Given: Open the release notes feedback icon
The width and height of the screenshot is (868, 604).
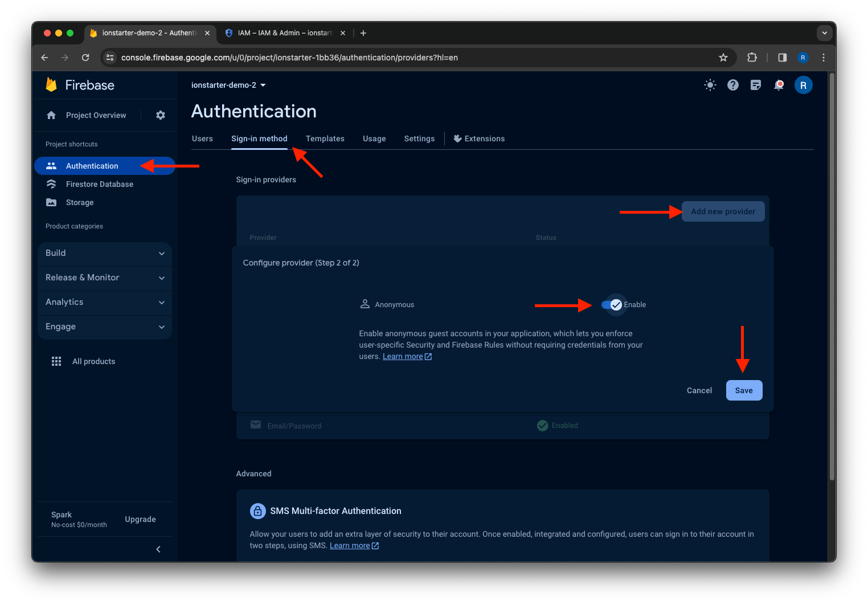Looking at the screenshot, I should (x=756, y=85).
